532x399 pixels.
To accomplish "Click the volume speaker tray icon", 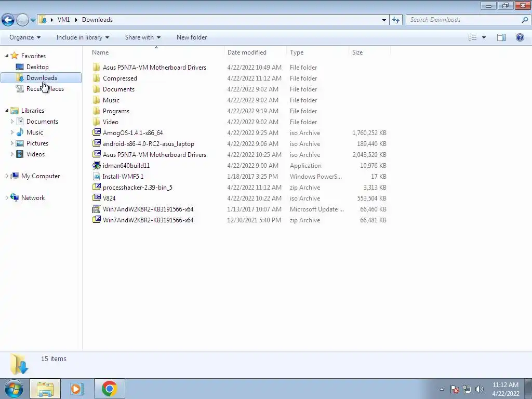I will (479, 389).
